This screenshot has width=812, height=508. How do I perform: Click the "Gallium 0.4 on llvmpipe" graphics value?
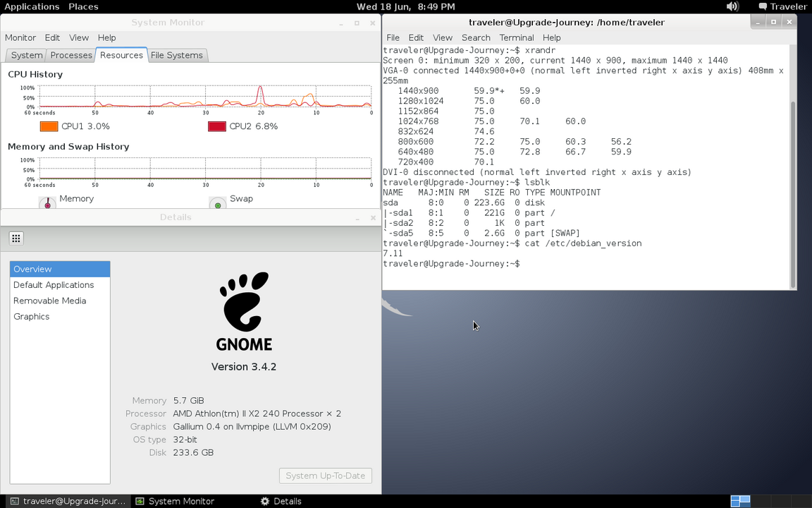[x=252, y=427]
